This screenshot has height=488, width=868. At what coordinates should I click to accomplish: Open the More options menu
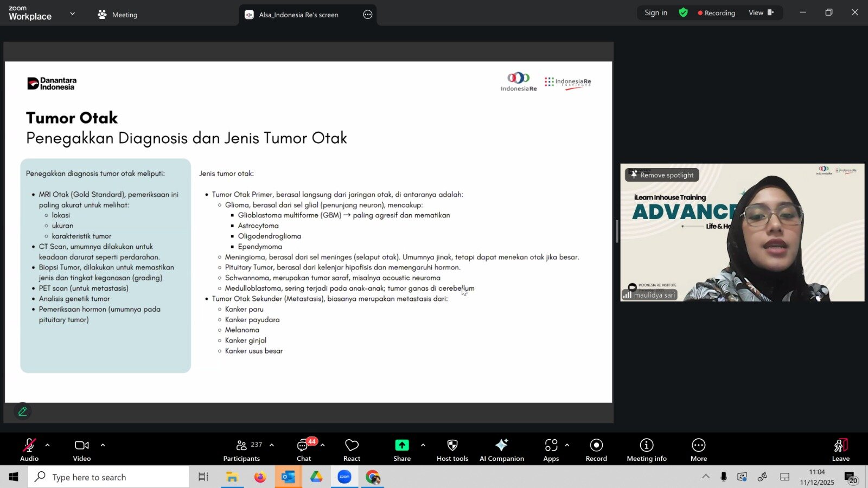point(698,450)
